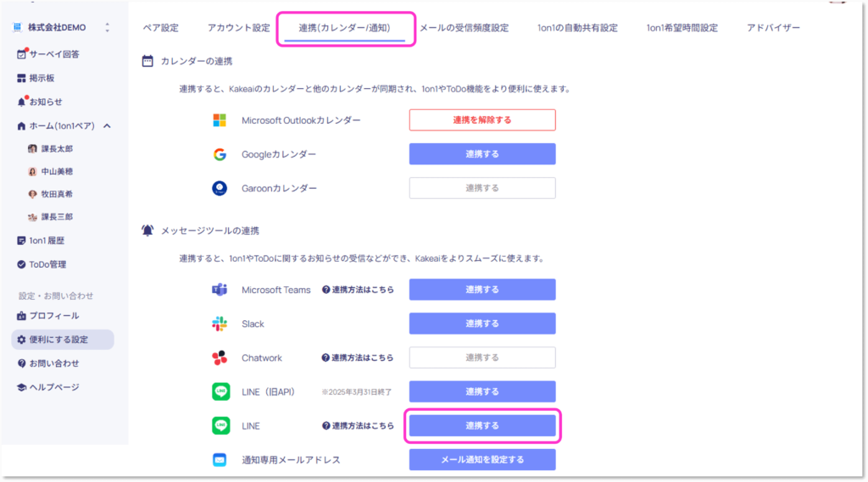The height and width of the screenshot is (482, 868).
Task: Open 1on1 履歴 page
Action: 47,241
